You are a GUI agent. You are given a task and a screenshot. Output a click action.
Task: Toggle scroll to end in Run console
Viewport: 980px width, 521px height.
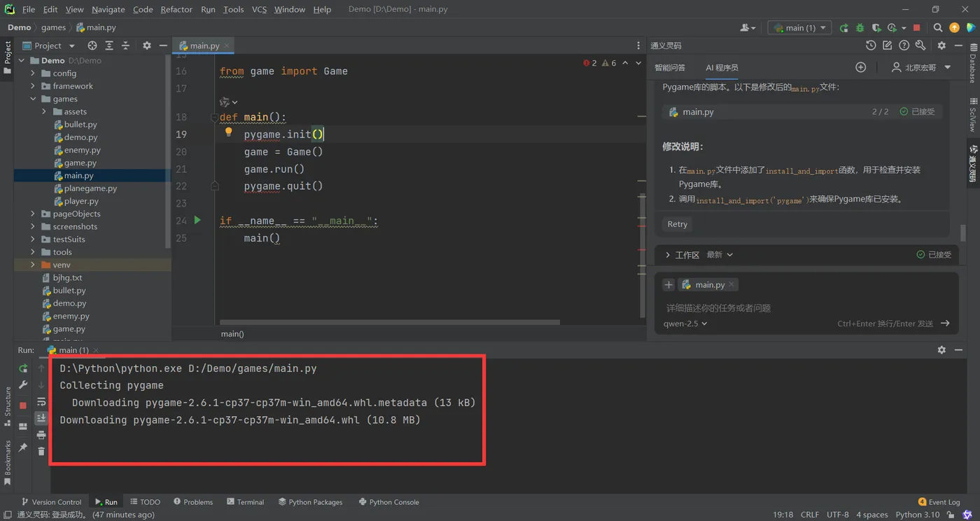pos(41,418)
